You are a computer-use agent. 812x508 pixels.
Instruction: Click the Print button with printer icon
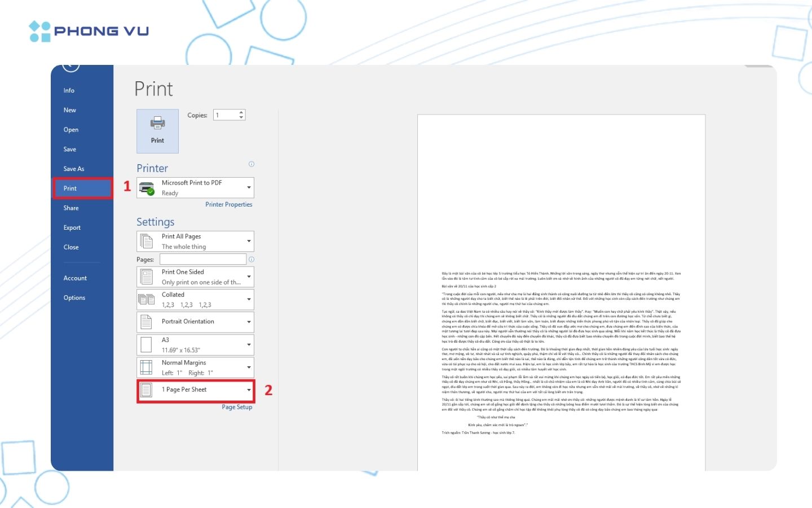157,131
